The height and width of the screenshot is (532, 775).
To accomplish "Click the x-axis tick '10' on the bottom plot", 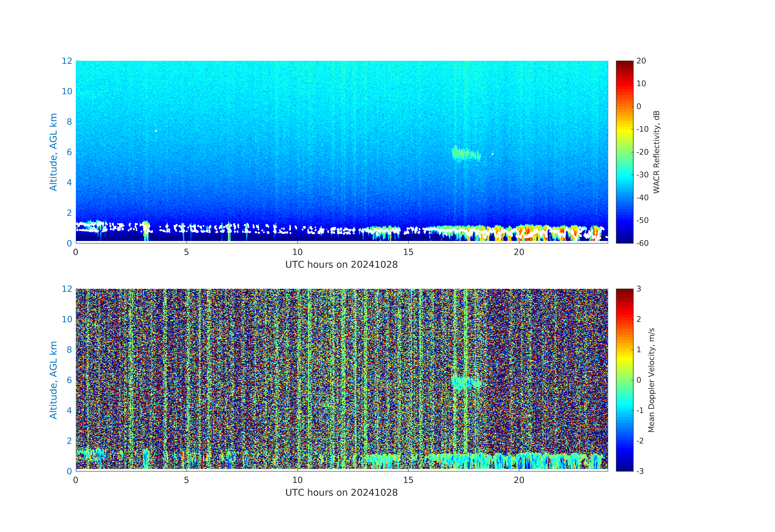I will click(x=297, y=480).
